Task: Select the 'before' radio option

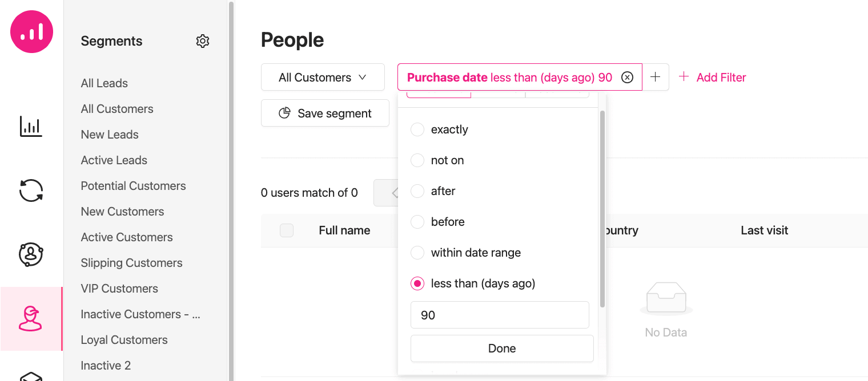Action: point(417,222)
